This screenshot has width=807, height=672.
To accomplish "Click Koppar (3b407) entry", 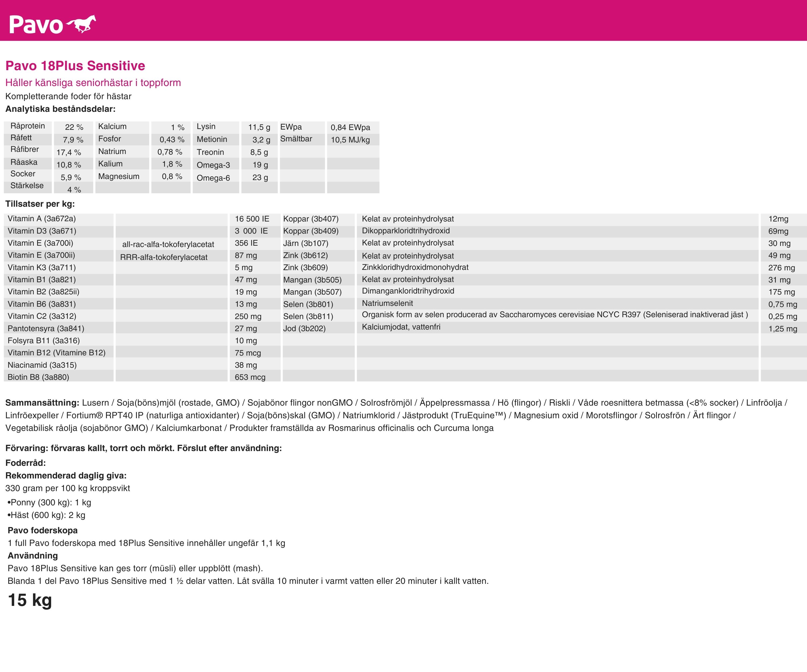I will [311, 219].
